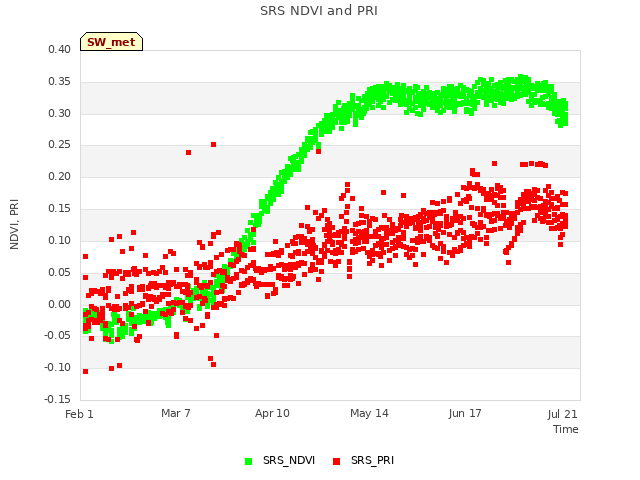The image size is (640, 480).
Task: Click the -0.05 y-axis value
Action: click(x=57, y=336)
